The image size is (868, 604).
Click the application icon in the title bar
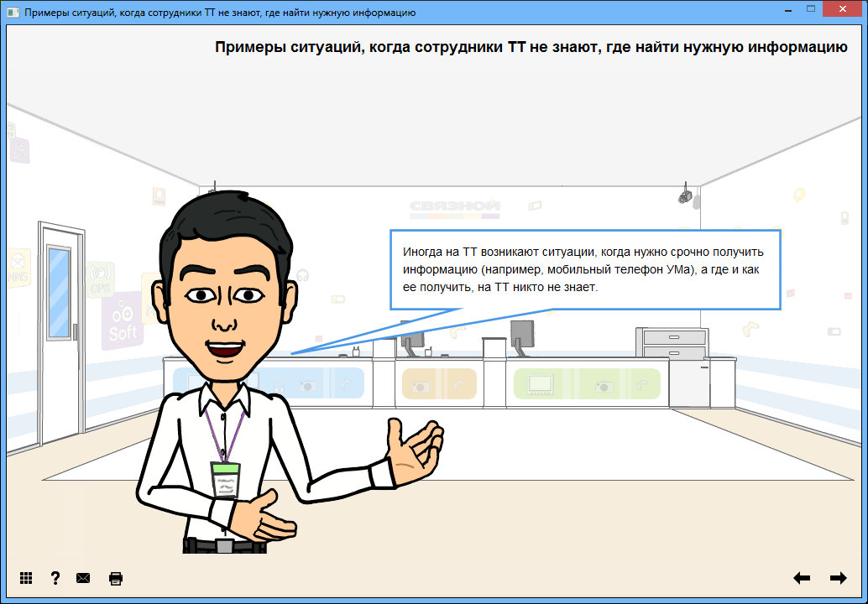pos(12,9)
